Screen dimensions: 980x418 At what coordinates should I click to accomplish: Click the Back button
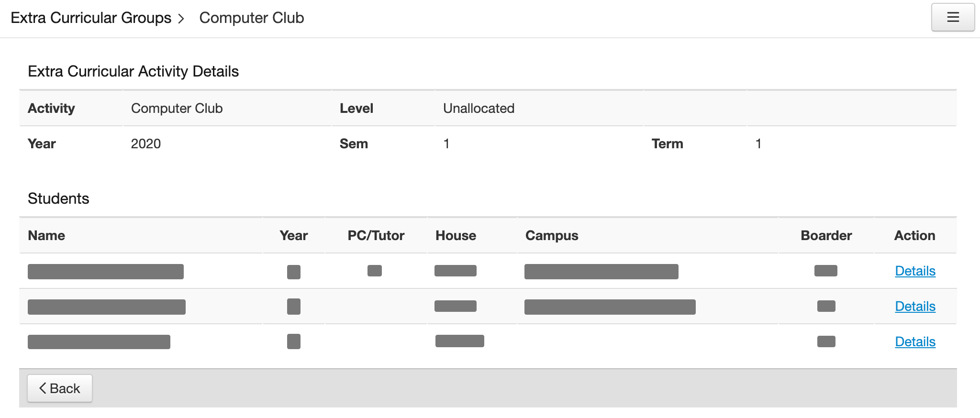pos(60,388)
